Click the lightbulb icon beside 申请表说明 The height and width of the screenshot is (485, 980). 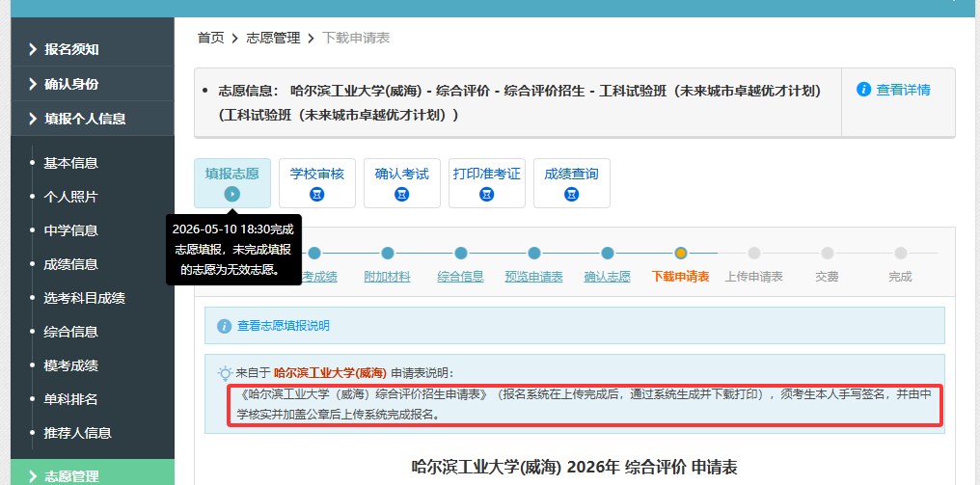point(225,374)
